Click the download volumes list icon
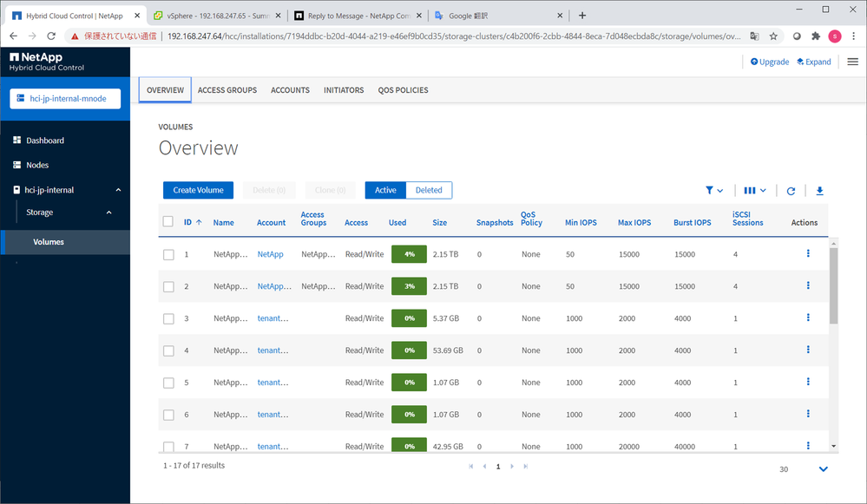 pos(818,191)
